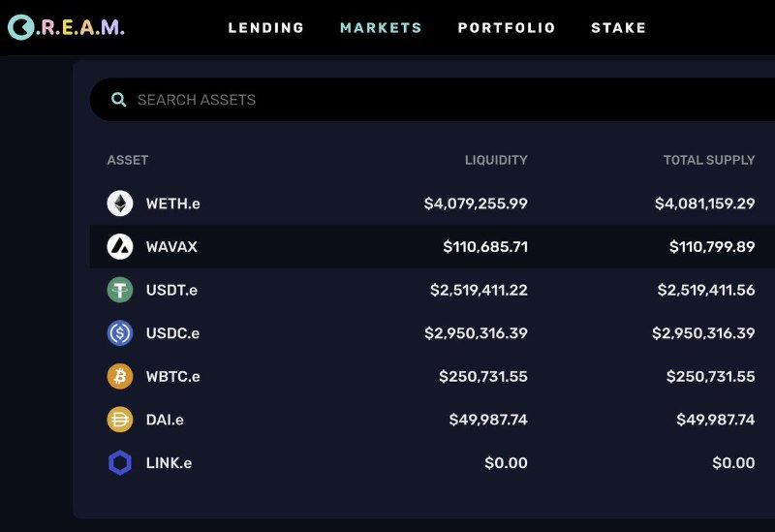Select the WBTC.e Bitcoin icon

point(120,376)
